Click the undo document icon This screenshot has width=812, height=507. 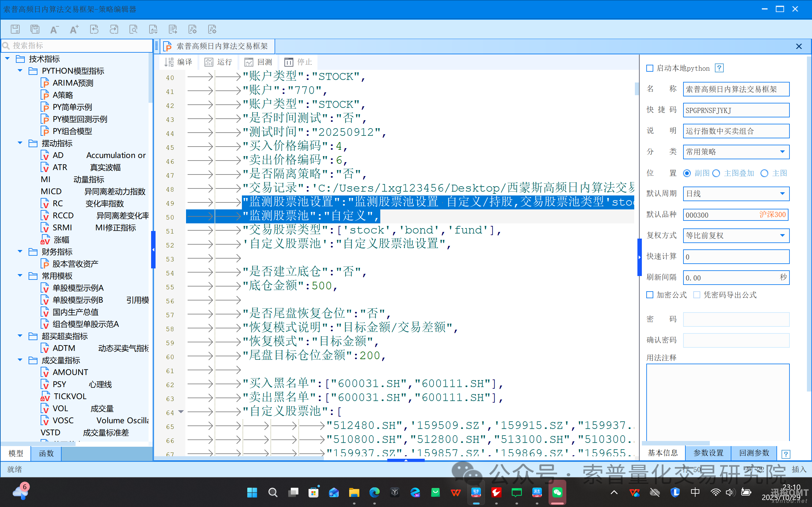[x=94, y=29]
